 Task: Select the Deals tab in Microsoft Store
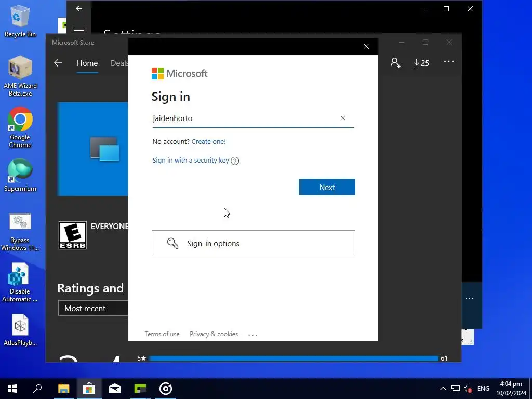[x=119, y=63]
